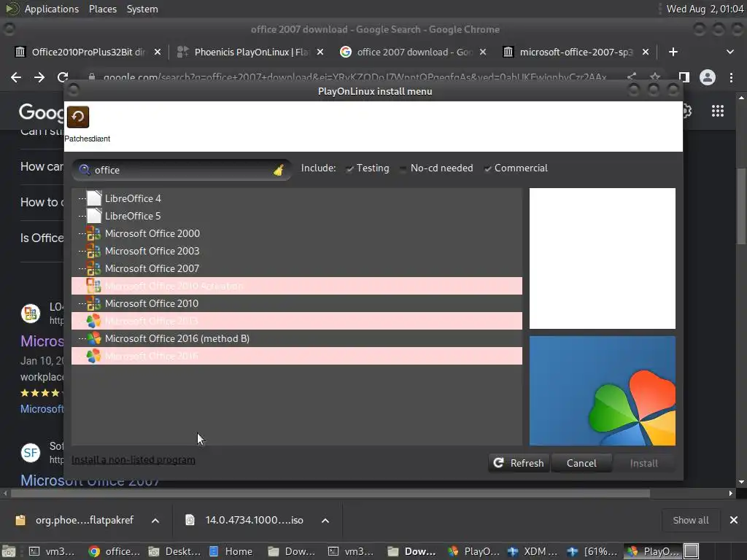Click the Patches category icon in the PlayOnLinux install menu

pyautogui.click(x=77, y=117)
